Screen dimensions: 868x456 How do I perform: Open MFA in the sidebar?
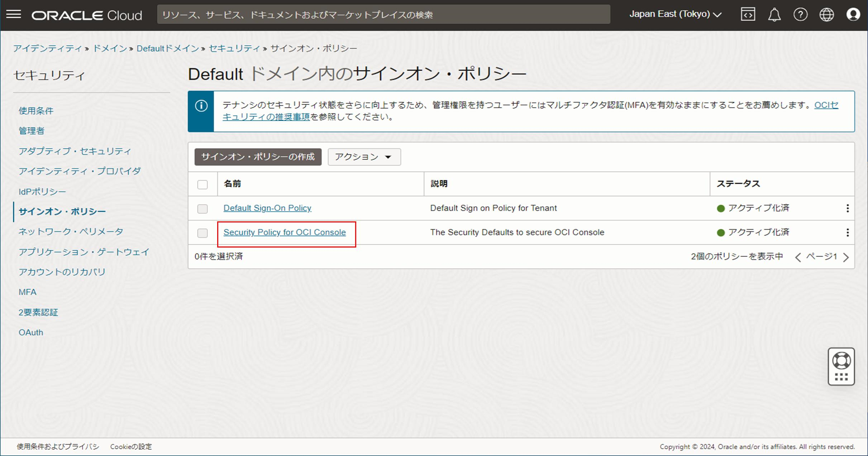coord(28,292)
